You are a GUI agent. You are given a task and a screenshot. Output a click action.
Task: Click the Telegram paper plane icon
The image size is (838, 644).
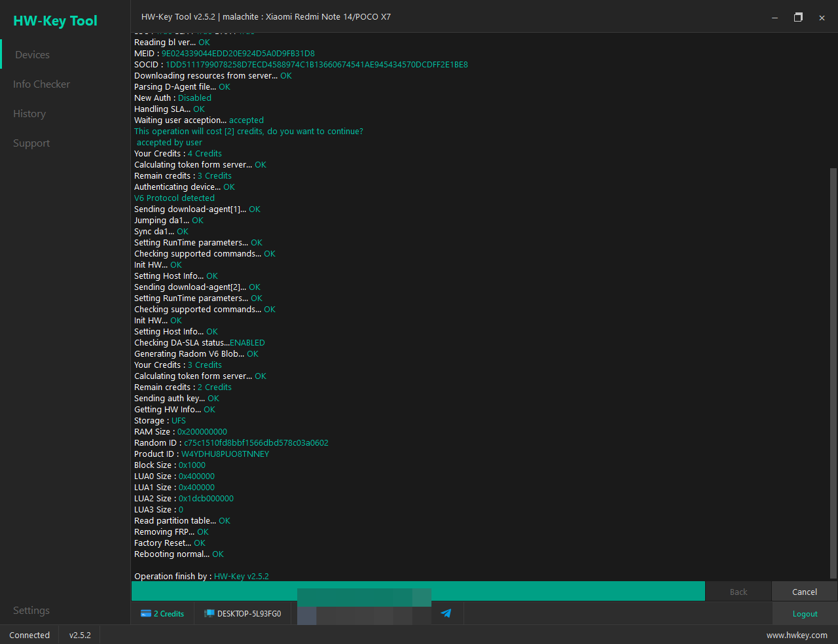pyautogui.click(x=446, y=613)
